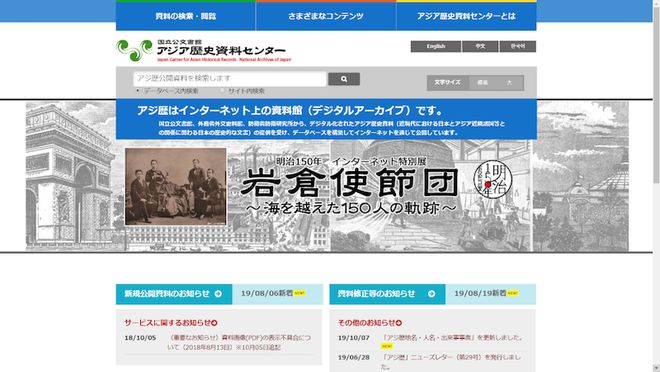Open 新規公開資料のお知らせ arrow icon
The width and height of the screenshot is (660, 372).
(218, 294)
